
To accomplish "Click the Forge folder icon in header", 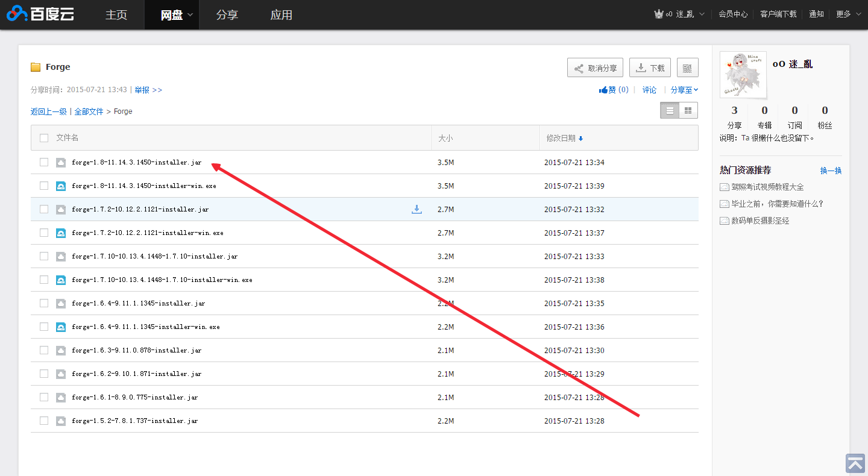I will point(36,67).
